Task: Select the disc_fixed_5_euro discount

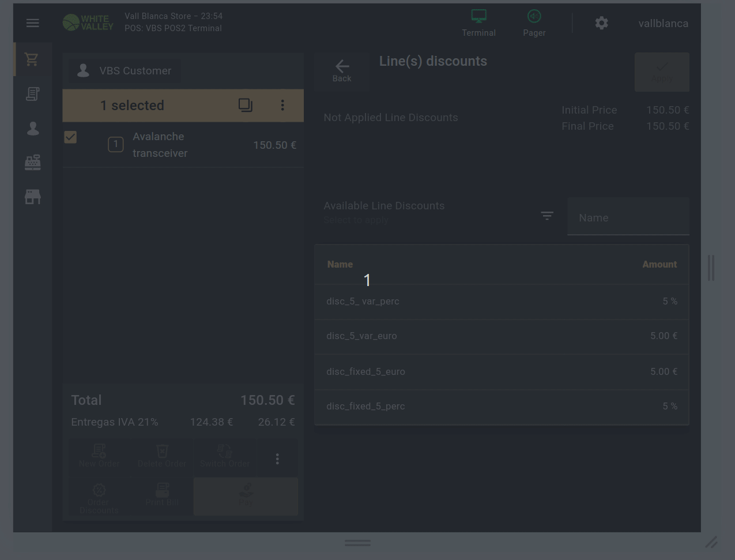Action: [502, 372]
